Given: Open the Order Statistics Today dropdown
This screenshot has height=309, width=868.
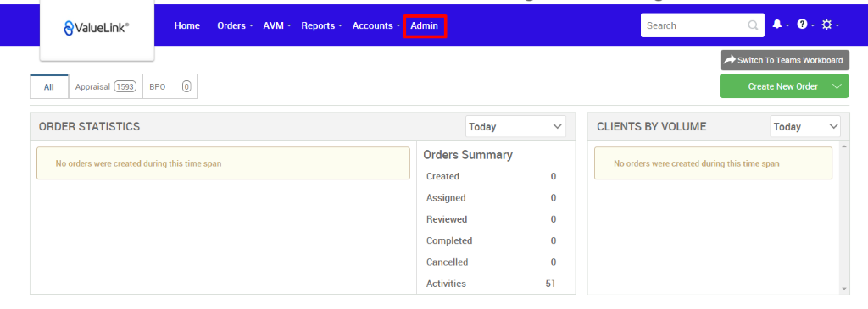Looking at the screenshot, I should point(515,127).
